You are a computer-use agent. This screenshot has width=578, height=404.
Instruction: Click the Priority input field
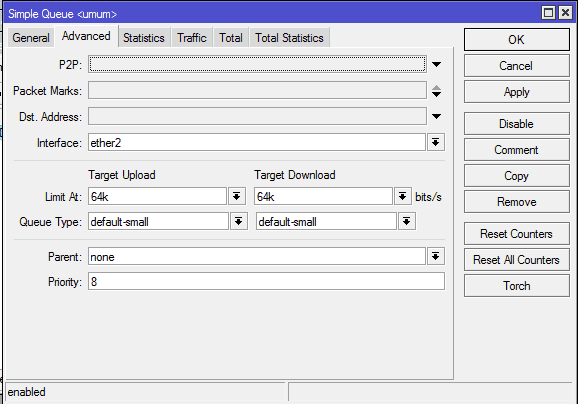click(266, 282)
